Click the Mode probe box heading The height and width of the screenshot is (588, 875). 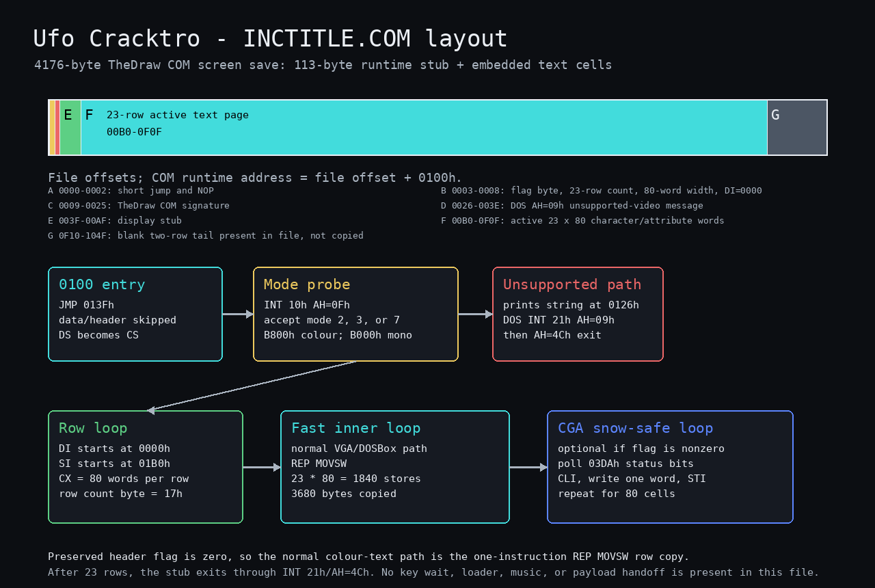(x=307, y=284)
